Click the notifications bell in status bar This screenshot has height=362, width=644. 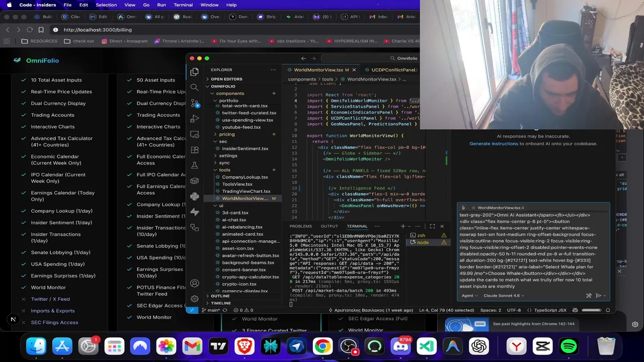point(607,310)
